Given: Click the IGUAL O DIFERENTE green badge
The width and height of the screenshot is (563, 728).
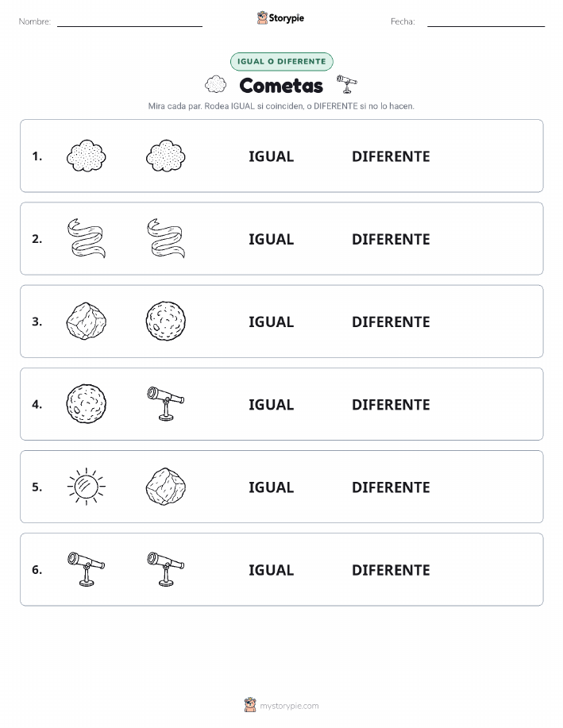Looking at the screenshot, I should (x=281, y=61).
